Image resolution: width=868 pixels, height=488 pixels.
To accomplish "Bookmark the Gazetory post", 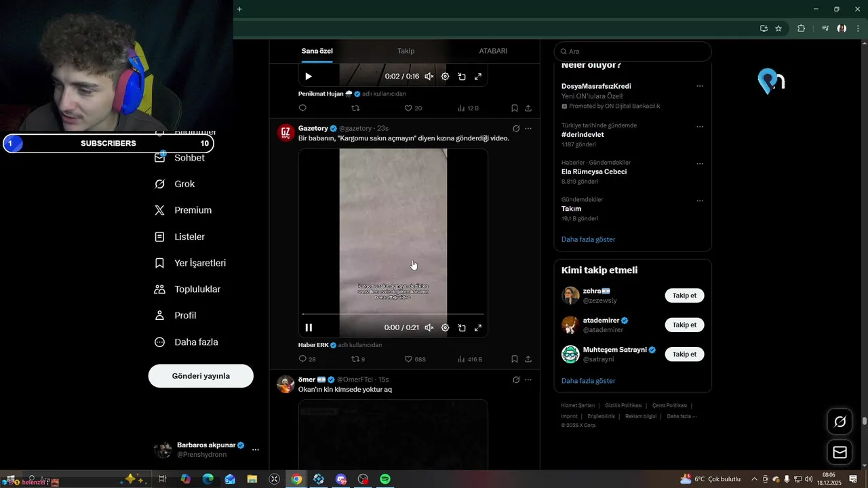I will [x=515, y=359].
